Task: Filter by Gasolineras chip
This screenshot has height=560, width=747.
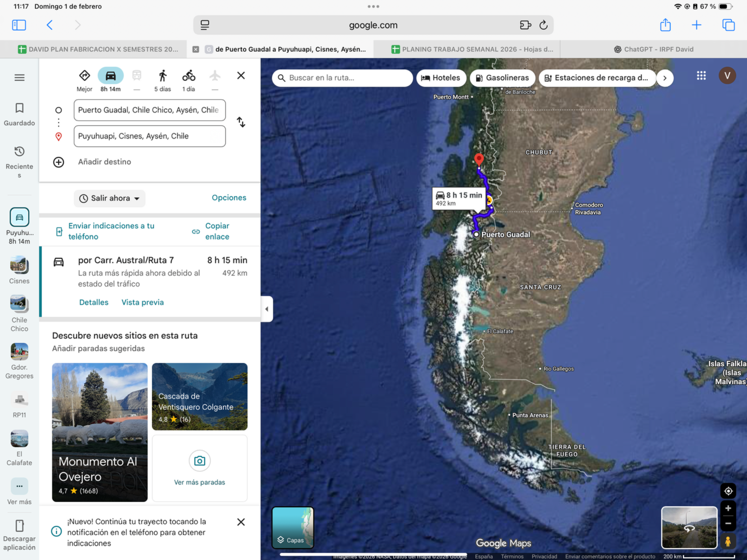Action: tap(503, 78)
